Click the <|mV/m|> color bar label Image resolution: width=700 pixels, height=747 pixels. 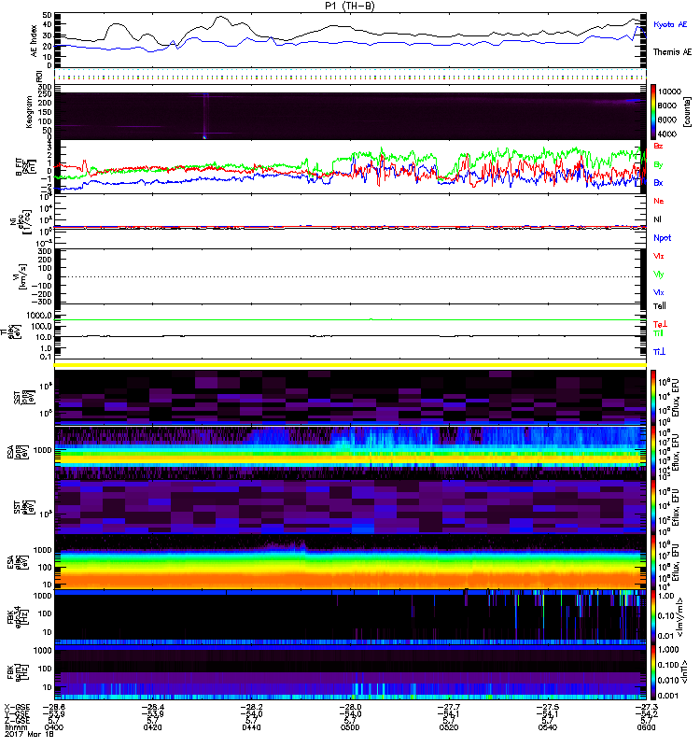(x=681, y=617)
